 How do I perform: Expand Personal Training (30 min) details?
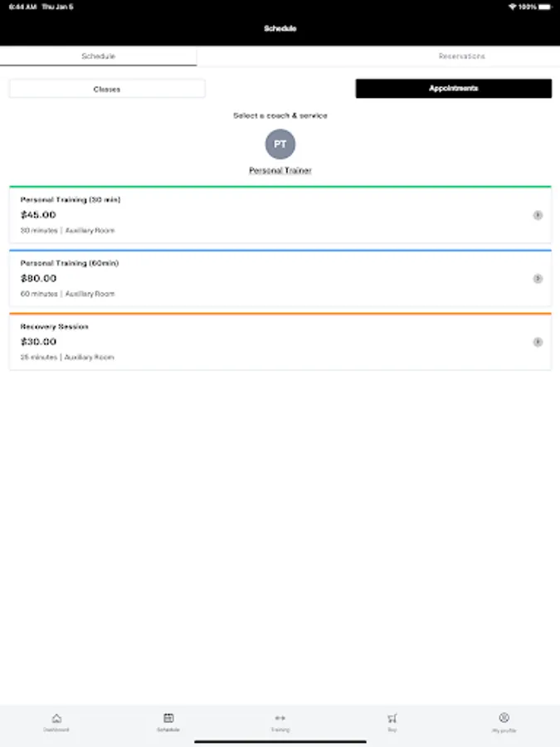tap(539, 216)
